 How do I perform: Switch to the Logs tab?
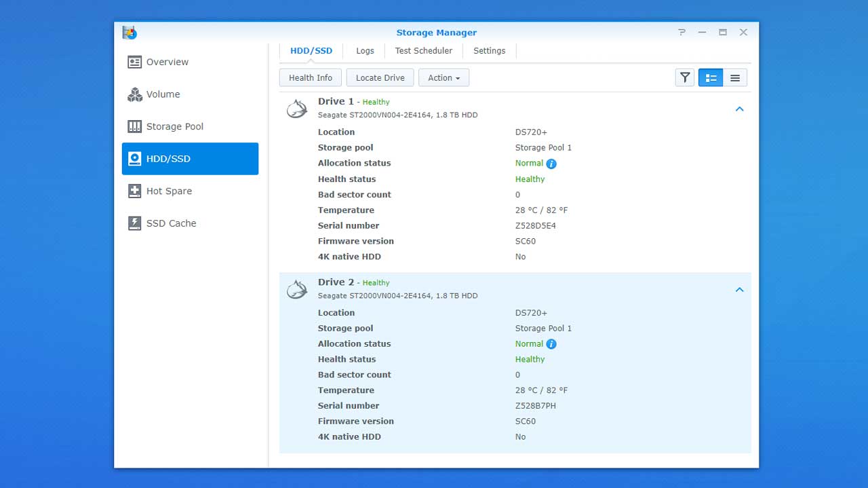[365, 51]
